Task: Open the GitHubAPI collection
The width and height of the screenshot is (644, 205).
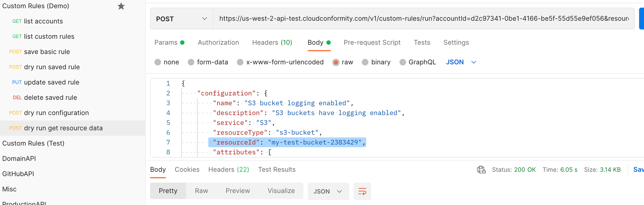Action: tap(18, 174)
